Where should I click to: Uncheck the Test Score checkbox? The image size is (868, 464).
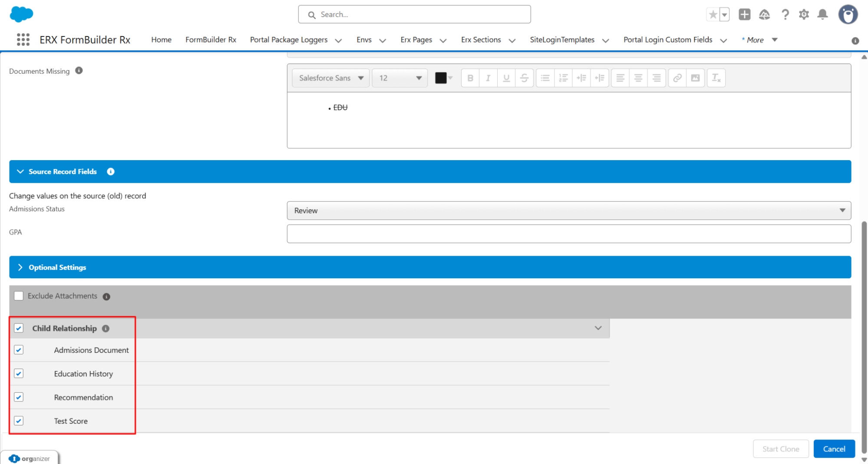point(19,421)
